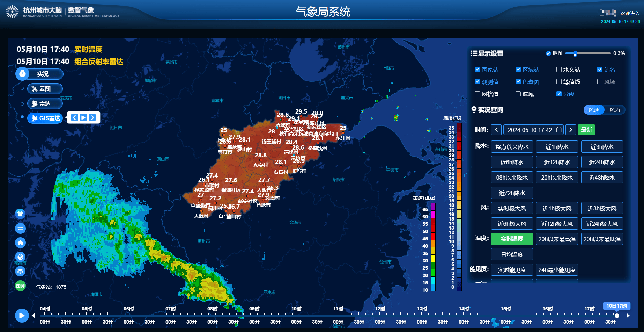
Task: Step GIS radar to next frame
Action: (x=92, y=117)
